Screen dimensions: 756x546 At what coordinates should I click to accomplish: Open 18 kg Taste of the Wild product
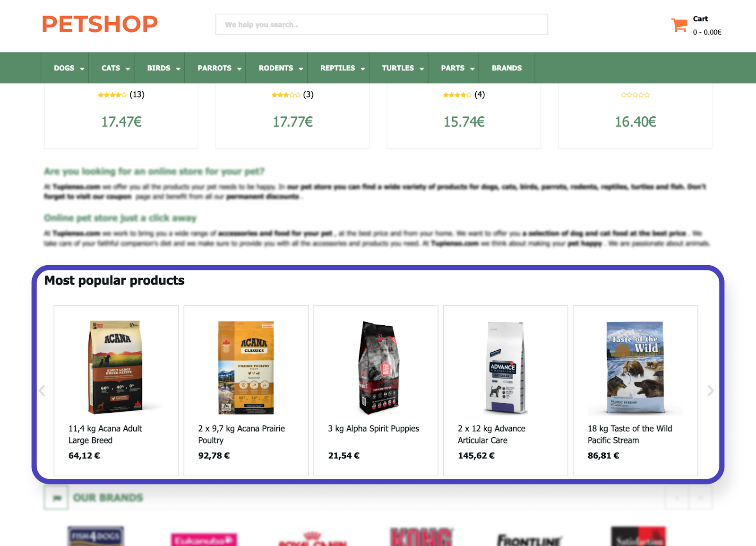tap(629, 434)
